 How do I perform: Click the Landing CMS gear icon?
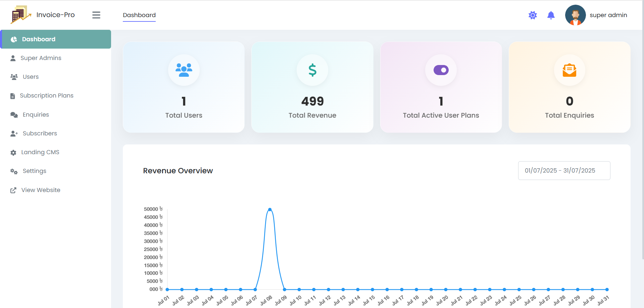point(13,152)
